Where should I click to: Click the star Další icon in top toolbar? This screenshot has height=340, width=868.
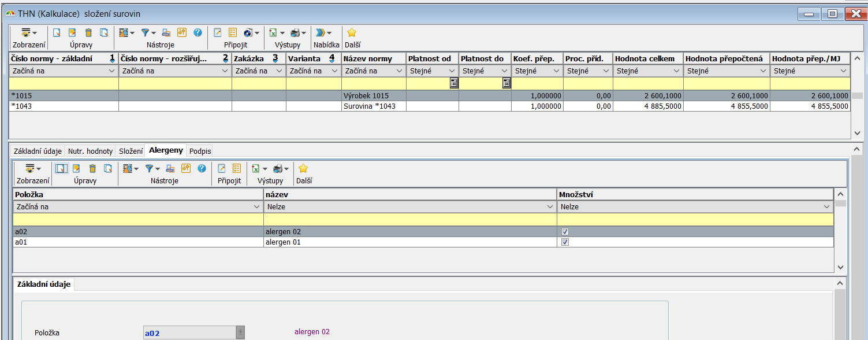(351, 33)
